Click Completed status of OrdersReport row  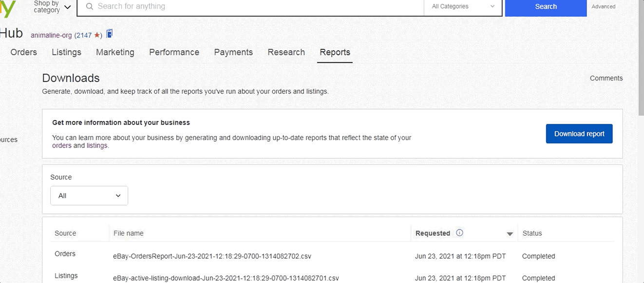click(538, 256)
